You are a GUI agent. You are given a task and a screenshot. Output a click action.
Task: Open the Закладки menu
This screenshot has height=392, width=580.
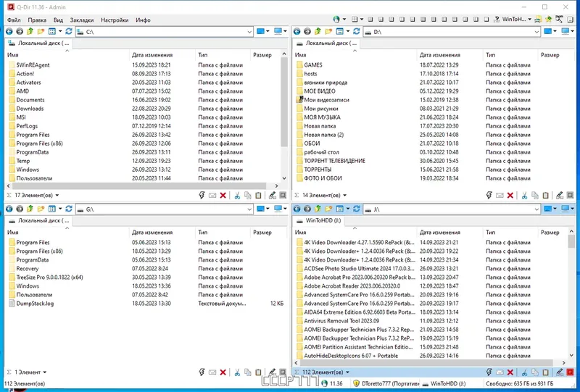point(82,20)
